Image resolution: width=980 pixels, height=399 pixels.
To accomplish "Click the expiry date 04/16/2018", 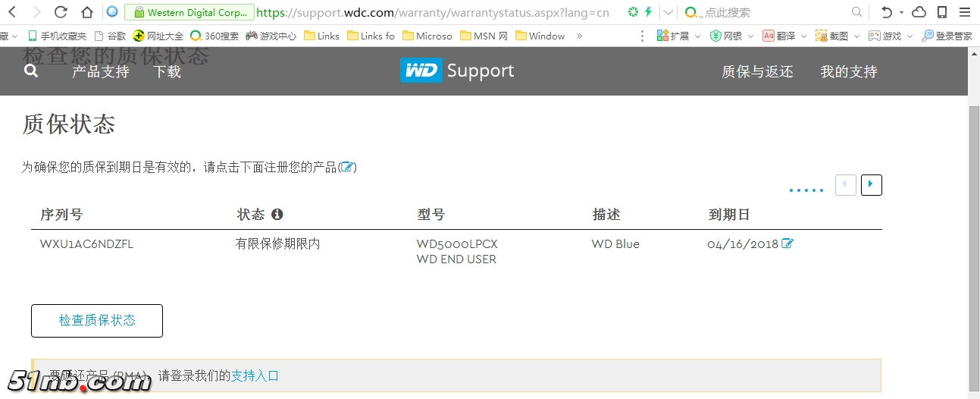I will click(x=743, y=244).
